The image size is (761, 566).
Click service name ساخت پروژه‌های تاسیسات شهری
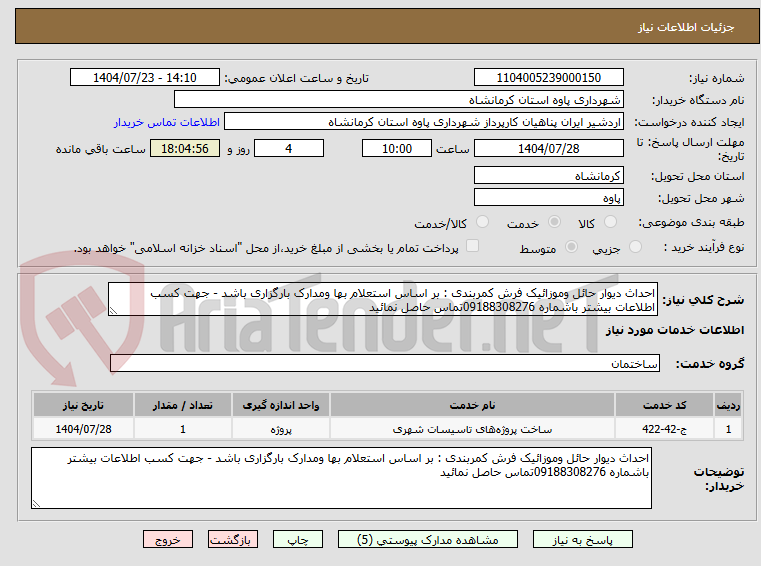(x=472, y=429)
